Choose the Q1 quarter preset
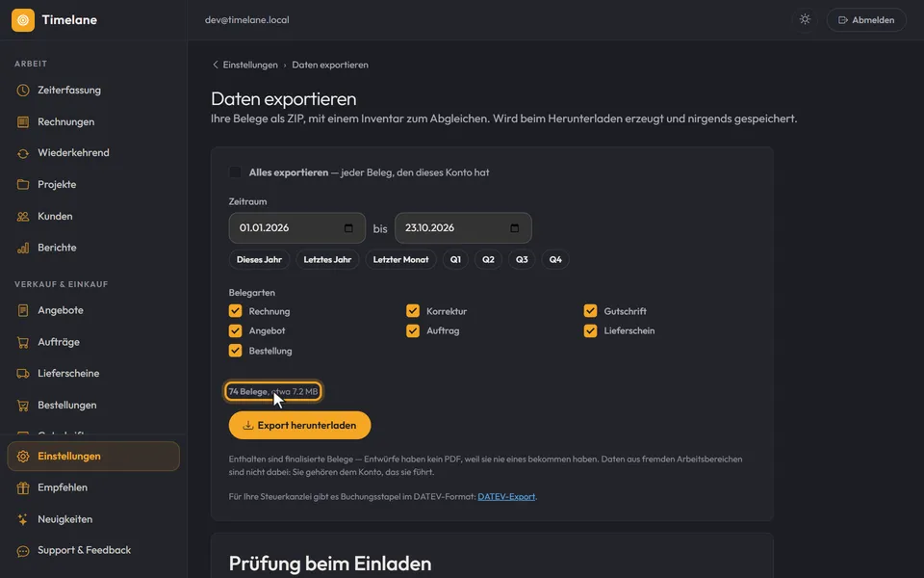 click(x=455, y=259)
